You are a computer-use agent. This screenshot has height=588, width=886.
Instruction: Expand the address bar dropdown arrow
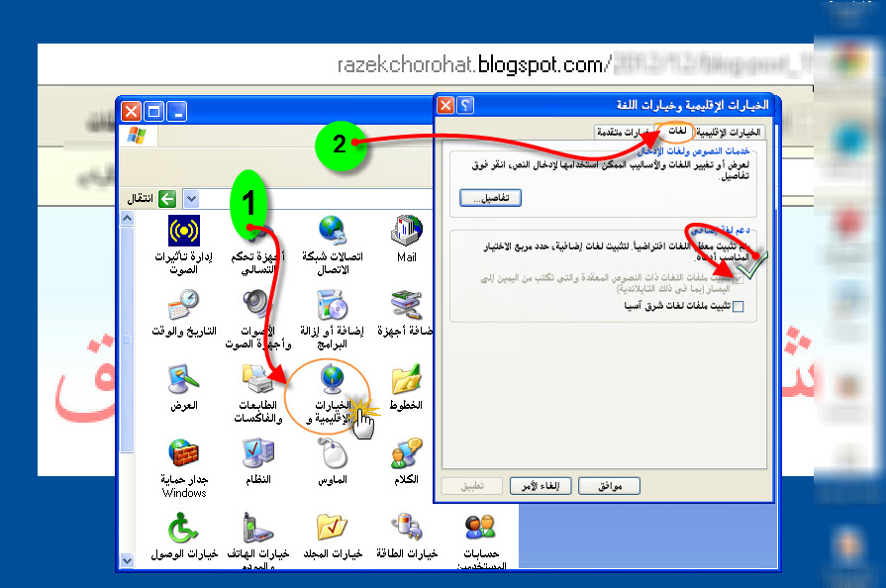pos(191,199)
